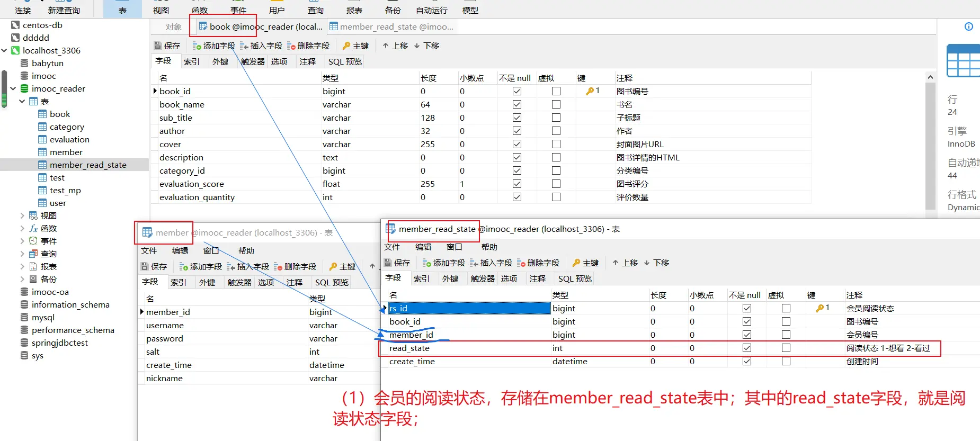The image size is (980, 441).
Task: Save the member_read_state table design
Action: coord(397,263)
